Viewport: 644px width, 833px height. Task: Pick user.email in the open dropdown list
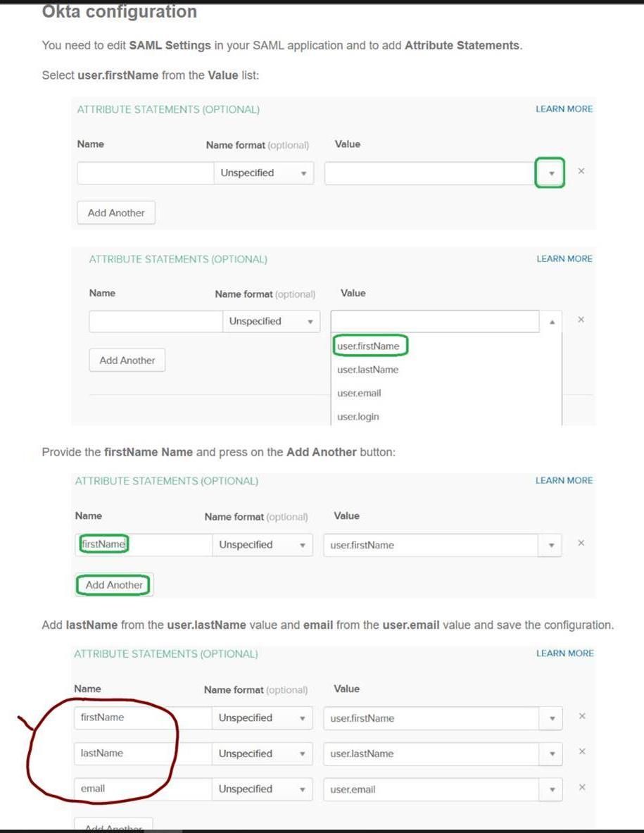359,393
